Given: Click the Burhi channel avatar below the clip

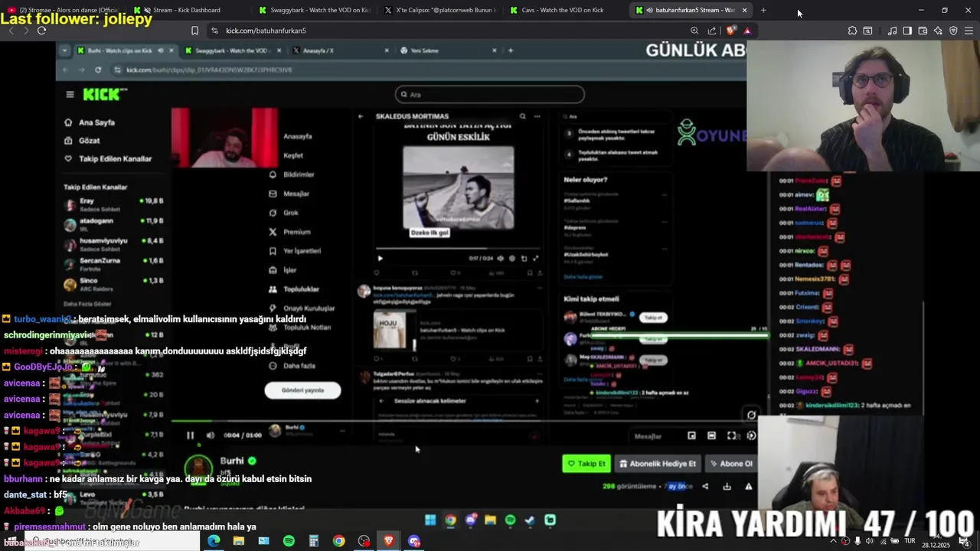Looking at the screenshot, I should click(198, 468).
